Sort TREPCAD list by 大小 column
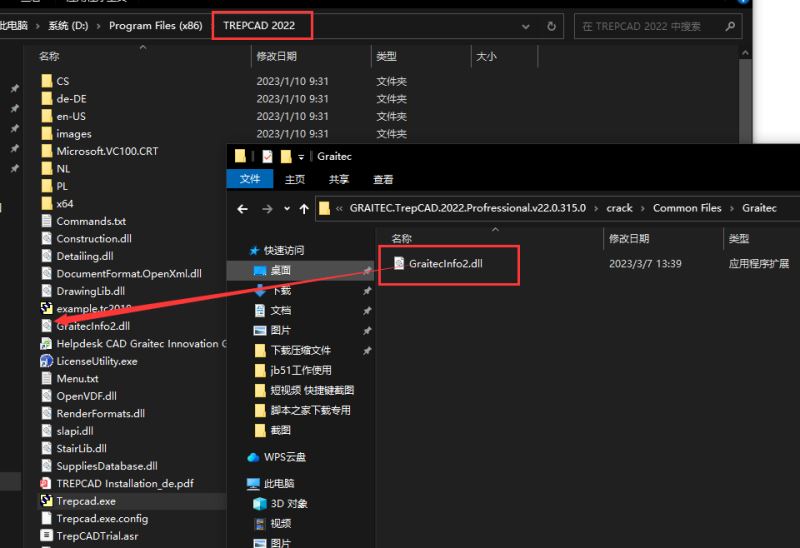Screen dimensions: 800x548 [x=486, y=56]
